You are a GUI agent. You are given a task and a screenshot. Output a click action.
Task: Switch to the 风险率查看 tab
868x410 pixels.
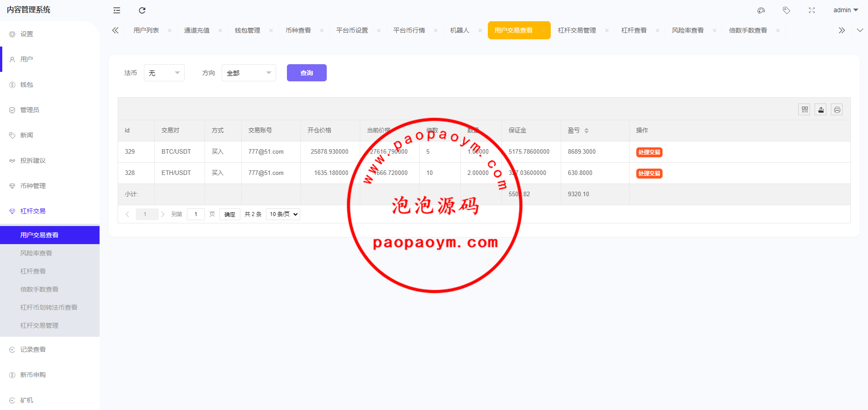pyautogui.click(x=688, y=30)
